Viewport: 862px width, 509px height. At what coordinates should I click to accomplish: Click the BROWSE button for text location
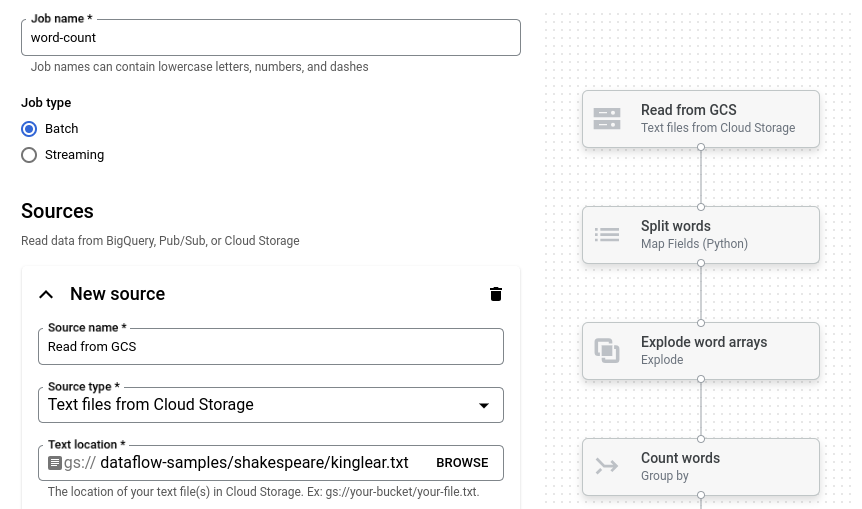tap(462, 463)
